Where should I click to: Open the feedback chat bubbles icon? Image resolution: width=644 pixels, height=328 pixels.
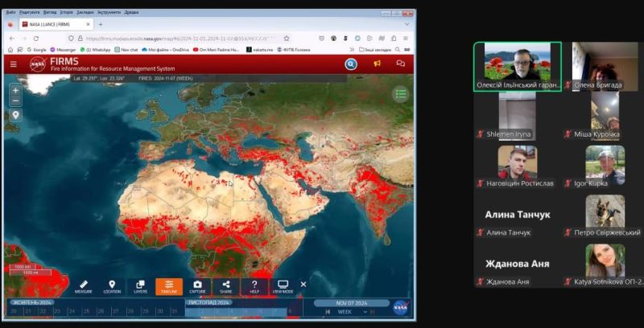click(x=400, y=64)
